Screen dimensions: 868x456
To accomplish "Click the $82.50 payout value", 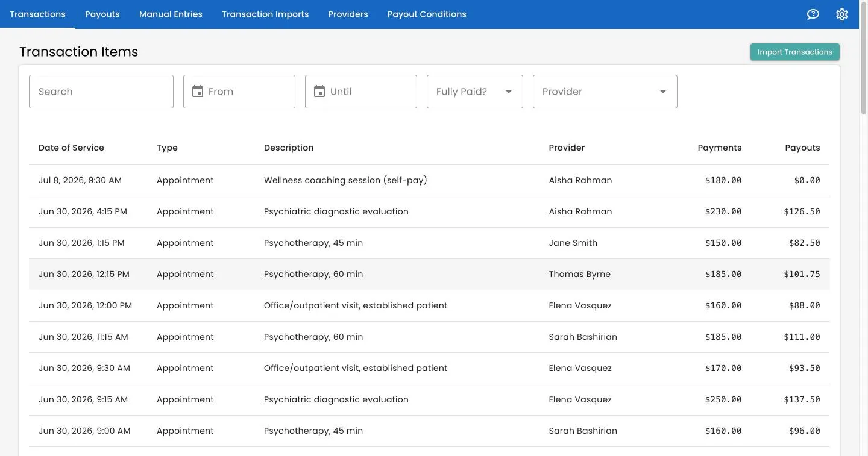I will (x=805, y=243).
